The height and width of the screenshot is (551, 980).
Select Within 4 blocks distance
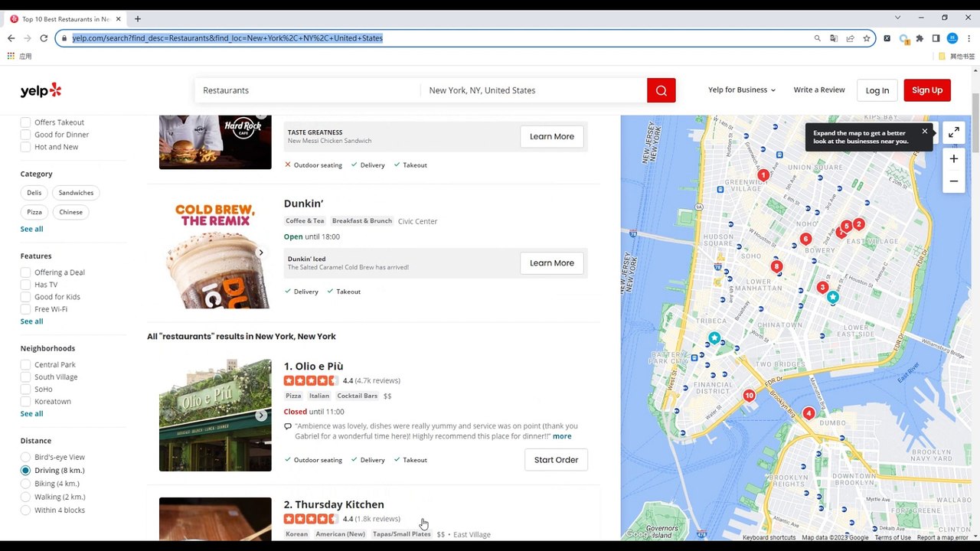pyautogui.click(x=25, y=510)
